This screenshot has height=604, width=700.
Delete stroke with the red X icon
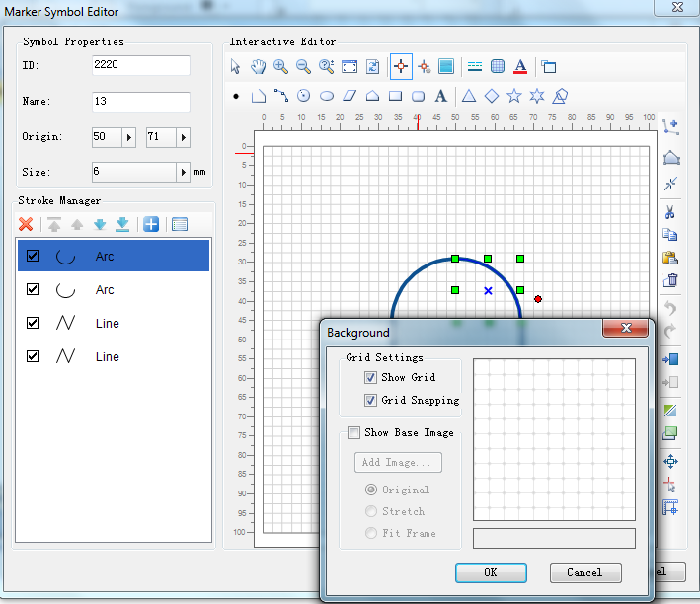click(x=27, y=224)
